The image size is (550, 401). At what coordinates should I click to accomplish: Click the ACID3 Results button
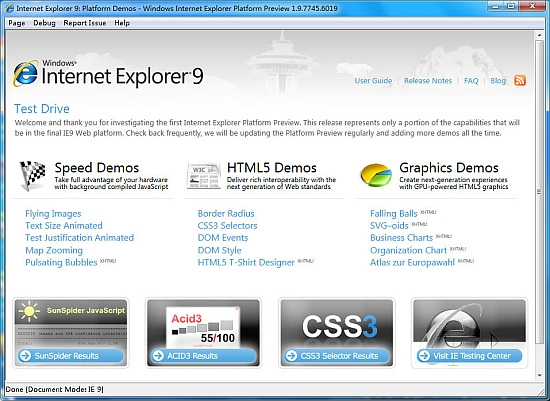[x=204, y=356]
